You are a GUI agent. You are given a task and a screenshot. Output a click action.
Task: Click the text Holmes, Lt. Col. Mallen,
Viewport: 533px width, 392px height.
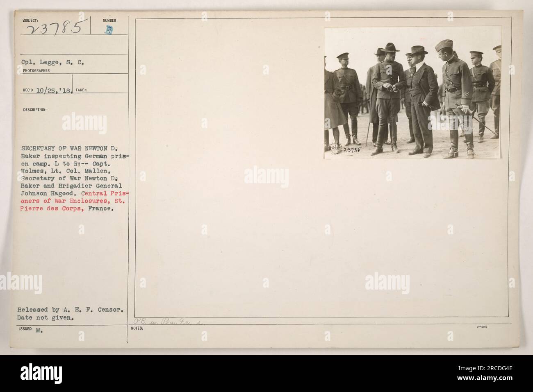point(66,171)
